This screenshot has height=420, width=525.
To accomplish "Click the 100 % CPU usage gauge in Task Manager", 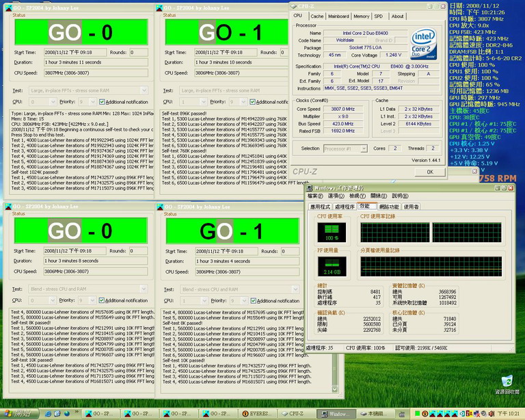I will (x=332, y=232).
